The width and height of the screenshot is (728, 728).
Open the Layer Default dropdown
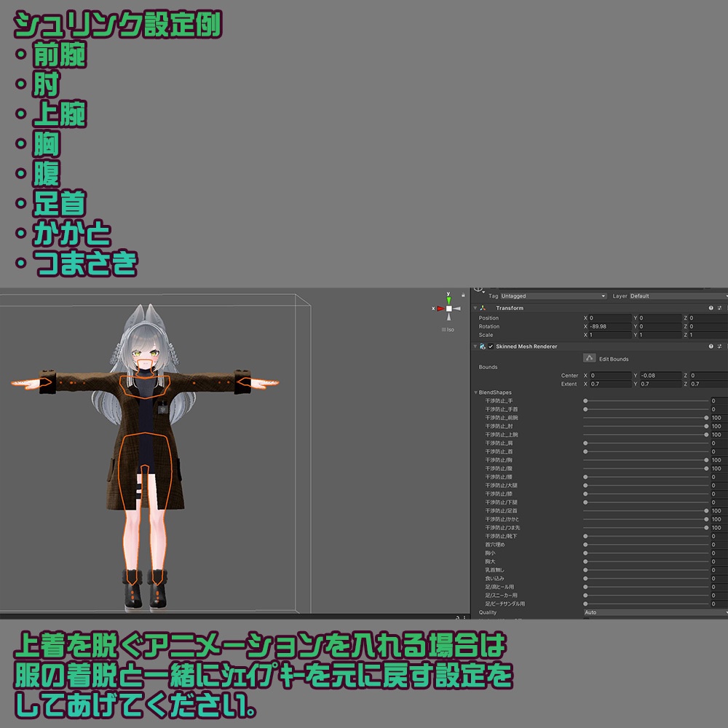coord(677,296)
